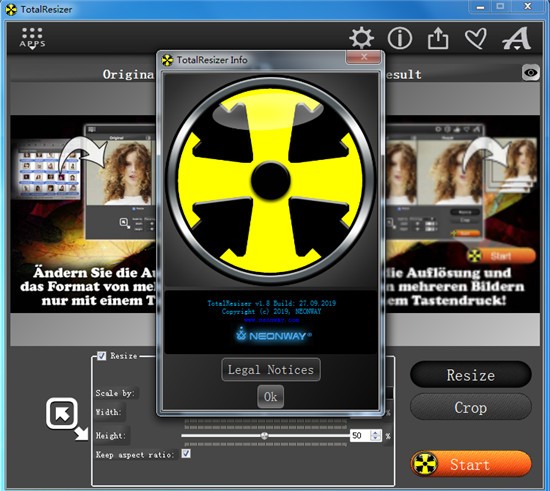Click the 'Copyright (c) 2019, NEONWAY' text
This screenshot has height=491, width=550.
[x=271, y=311]
